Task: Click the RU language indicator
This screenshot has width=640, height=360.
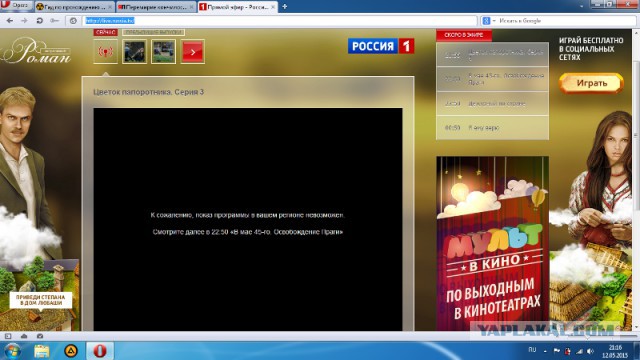Action: tap(532, 350)
